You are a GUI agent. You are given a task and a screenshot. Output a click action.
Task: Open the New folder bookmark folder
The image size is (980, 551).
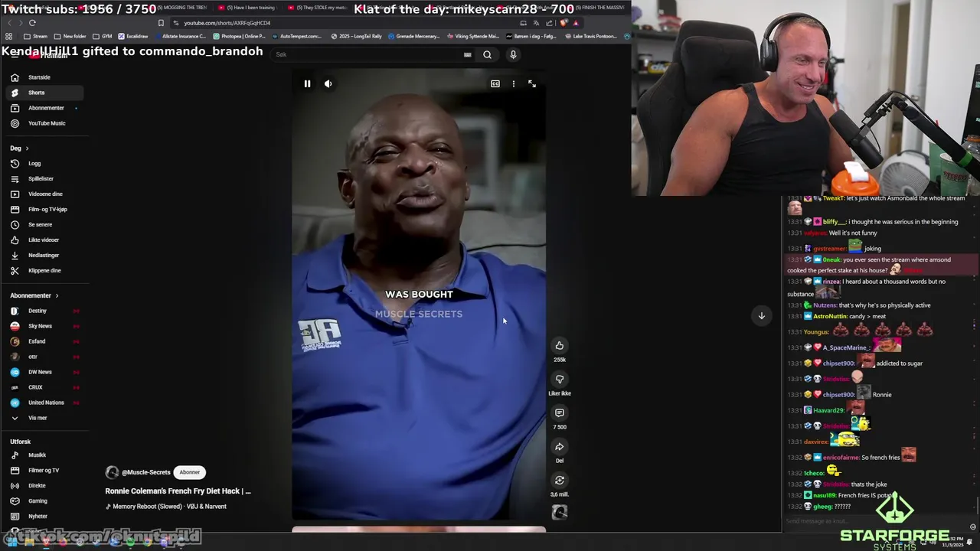pyautogui.click(x=70, y=36)
